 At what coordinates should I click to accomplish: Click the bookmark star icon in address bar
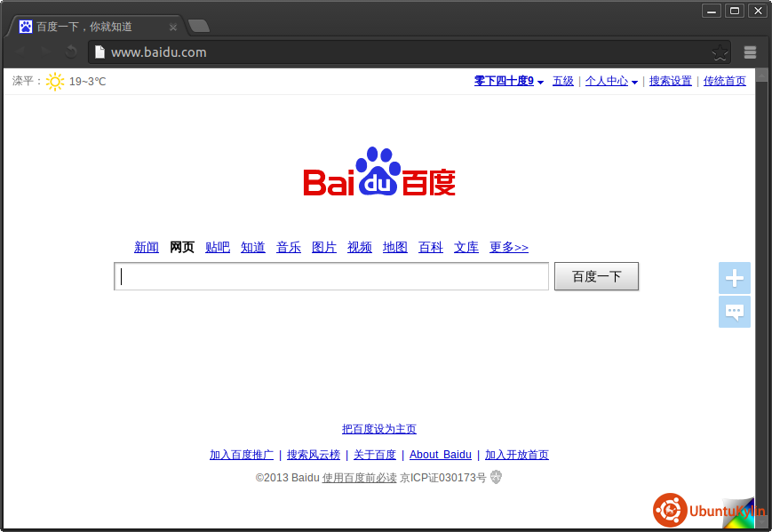[x=720, y=52]
